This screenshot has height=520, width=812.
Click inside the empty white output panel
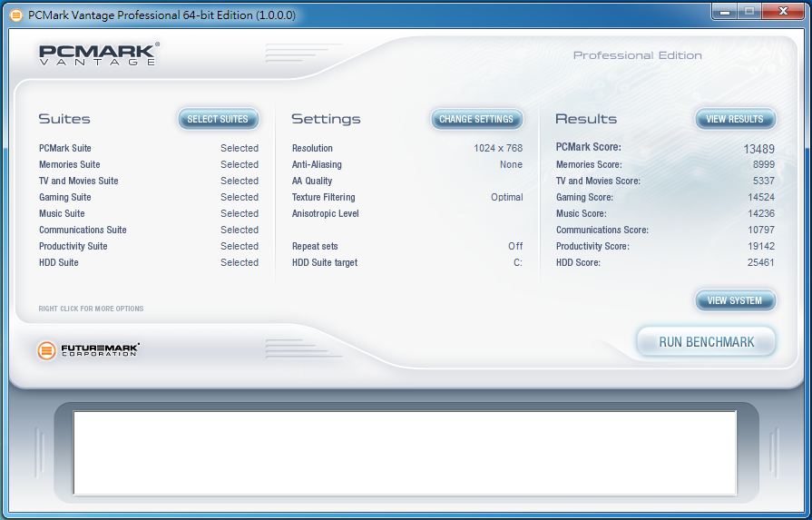tap(404, 452)
